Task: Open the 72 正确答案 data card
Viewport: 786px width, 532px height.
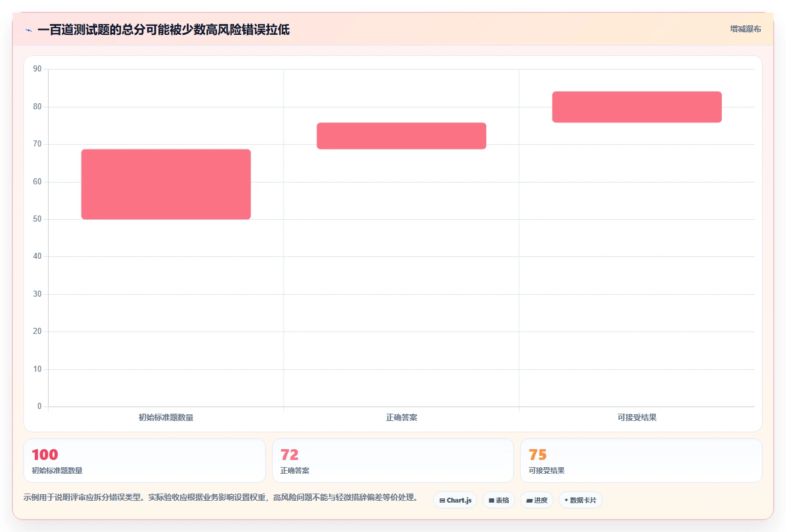Action: tap(393, 461)
